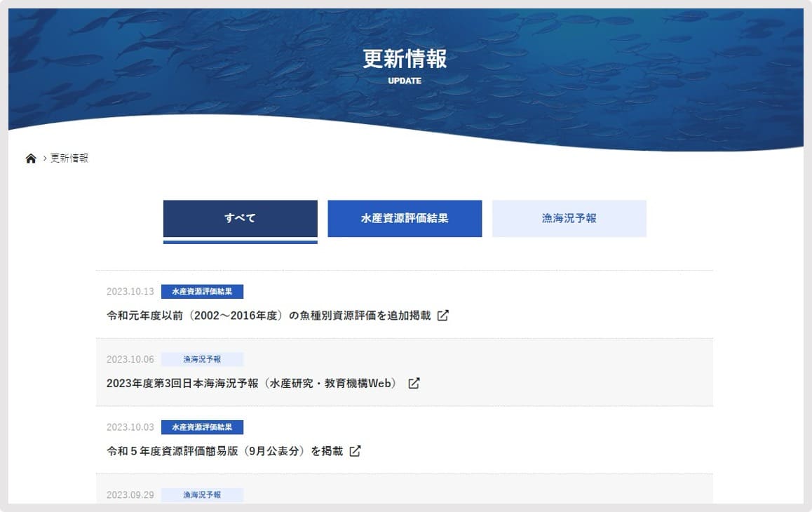812x512 pixels.
Task: Click the home icon in breadcrumb
Action: coord(31,159)
